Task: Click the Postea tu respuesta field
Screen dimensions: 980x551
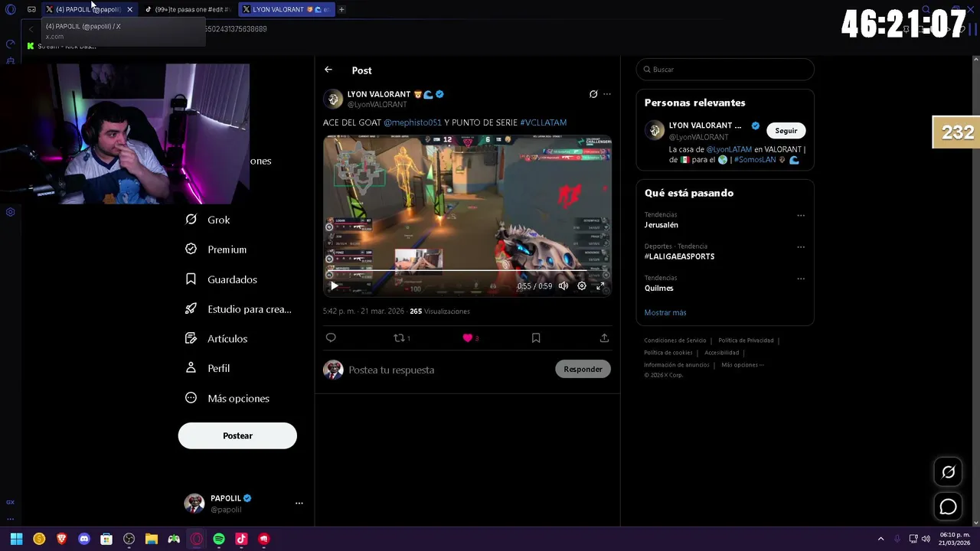Action: (x=448, y=370)
